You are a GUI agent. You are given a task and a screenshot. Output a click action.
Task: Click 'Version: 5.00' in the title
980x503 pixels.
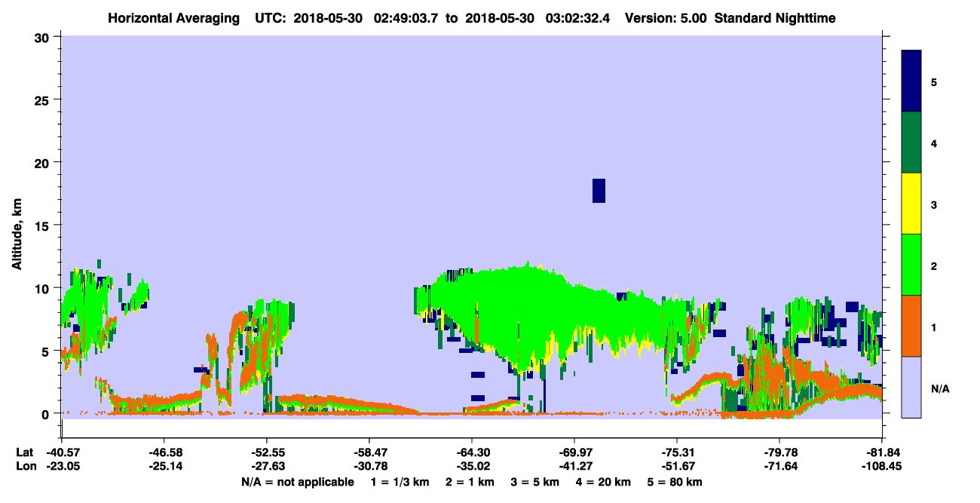coord(665,17)
